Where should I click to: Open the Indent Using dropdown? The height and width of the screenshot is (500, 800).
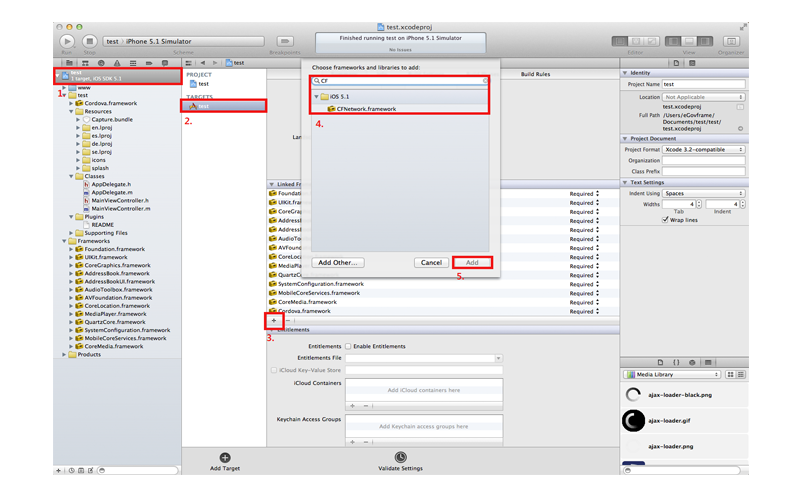point(704,193)
